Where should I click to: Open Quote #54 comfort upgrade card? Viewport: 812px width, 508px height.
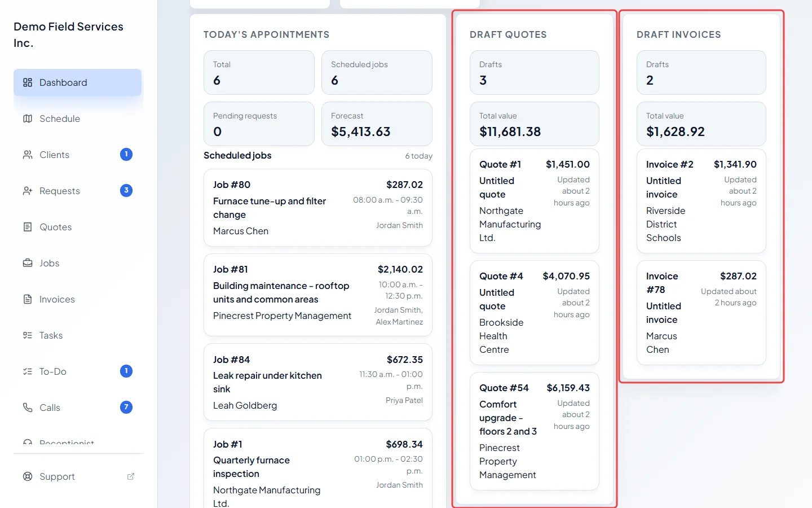tap(535, 431)
